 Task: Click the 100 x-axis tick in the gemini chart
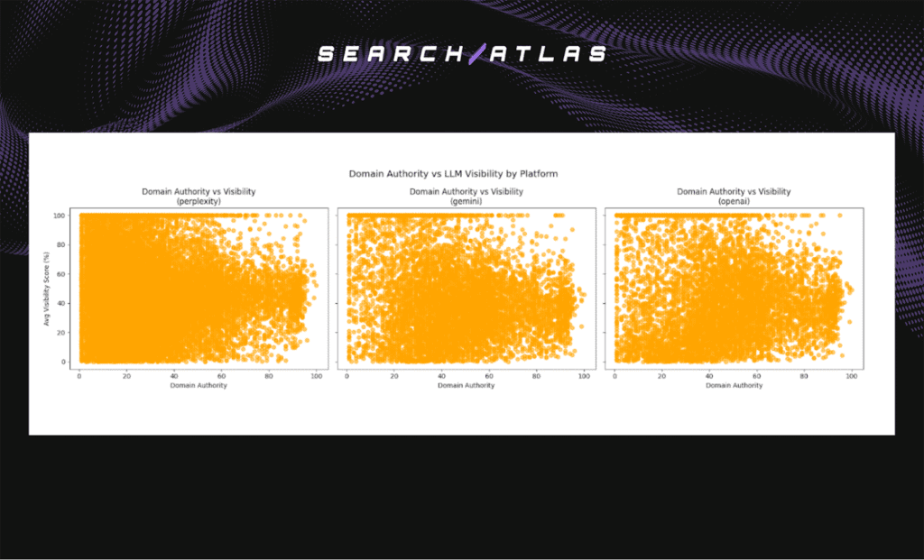pos(584,375)
